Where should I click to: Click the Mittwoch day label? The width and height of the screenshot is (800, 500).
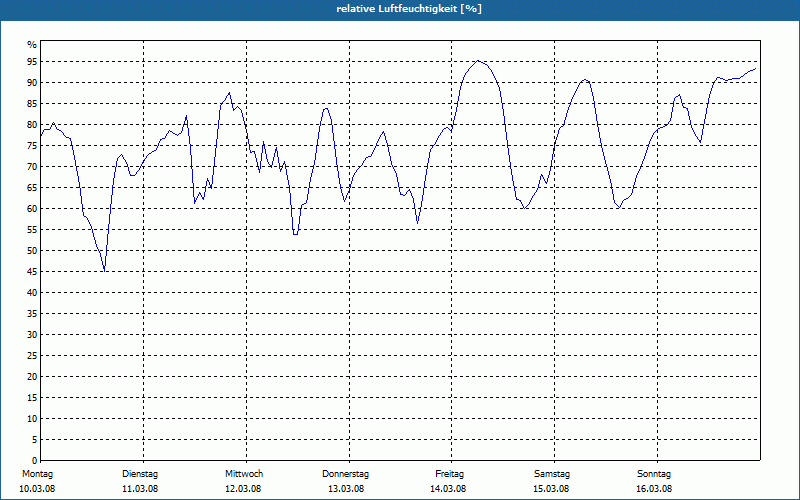point(244,474)
